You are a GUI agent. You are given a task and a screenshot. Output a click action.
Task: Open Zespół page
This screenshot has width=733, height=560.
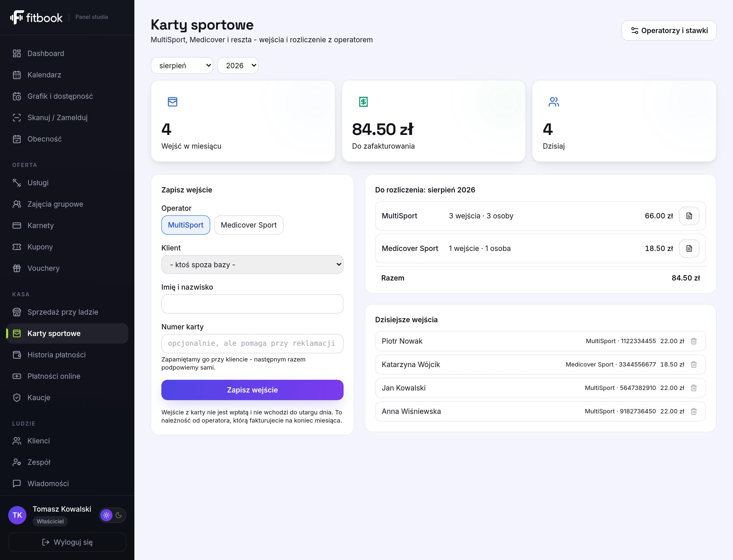(x=67, y=462)
